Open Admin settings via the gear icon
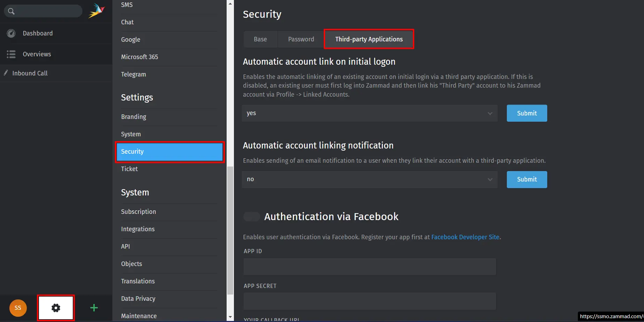 pos(55,308)
